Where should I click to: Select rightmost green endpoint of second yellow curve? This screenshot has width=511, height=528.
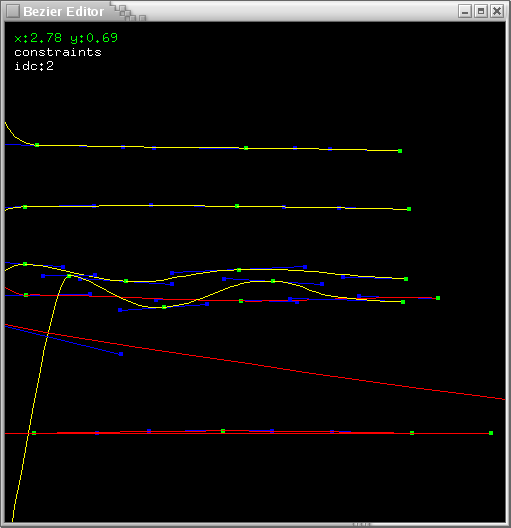[x=409, y=209]
